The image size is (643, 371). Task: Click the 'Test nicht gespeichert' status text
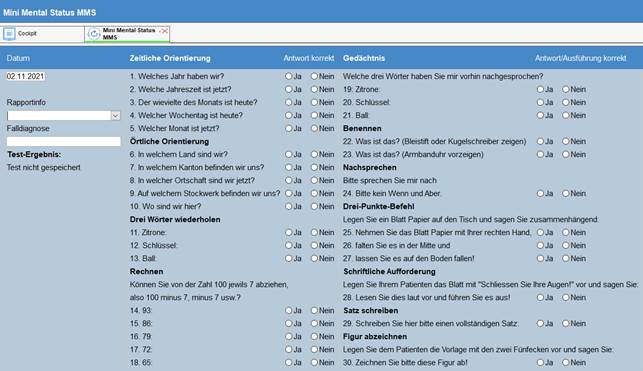[x=43, y=168]
